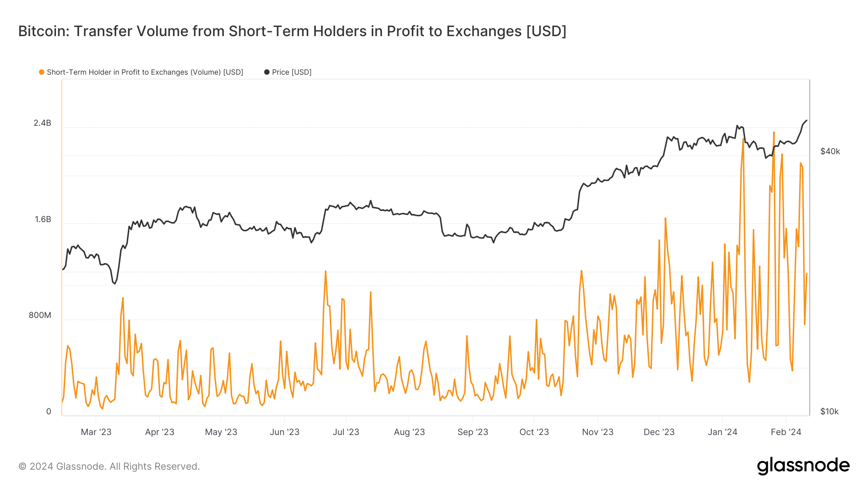Toggle the Short-Term Holder in Profit series label
The width and height of the screenshot is (868, 488).
pyautogui.click(x=145, y=72)
